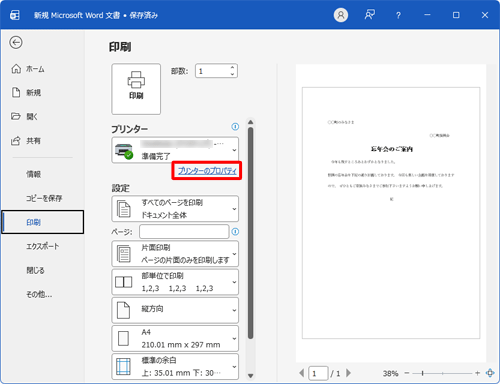Open the A4 paper size dropdown
This screenshot has width=500, height=384.
[x=175, y=338]
